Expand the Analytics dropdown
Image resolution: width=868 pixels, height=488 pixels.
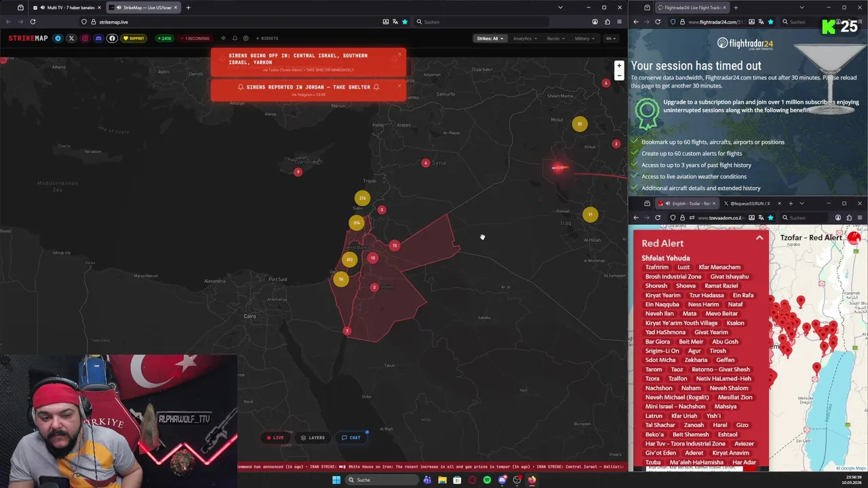tap(525, 39)
